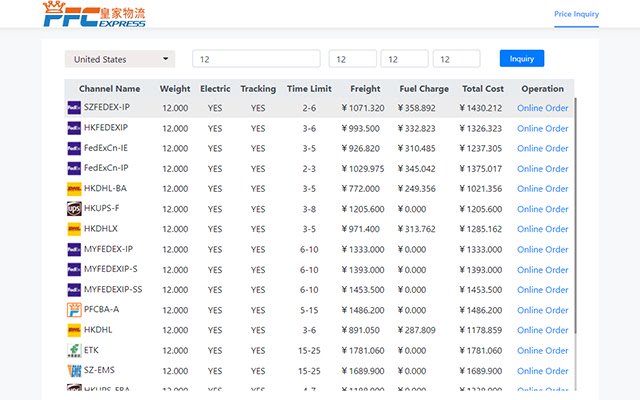This screenshot has width=640, height=400.
Task: Open Online Order for HKDHL
Action: tap(542, 330)
